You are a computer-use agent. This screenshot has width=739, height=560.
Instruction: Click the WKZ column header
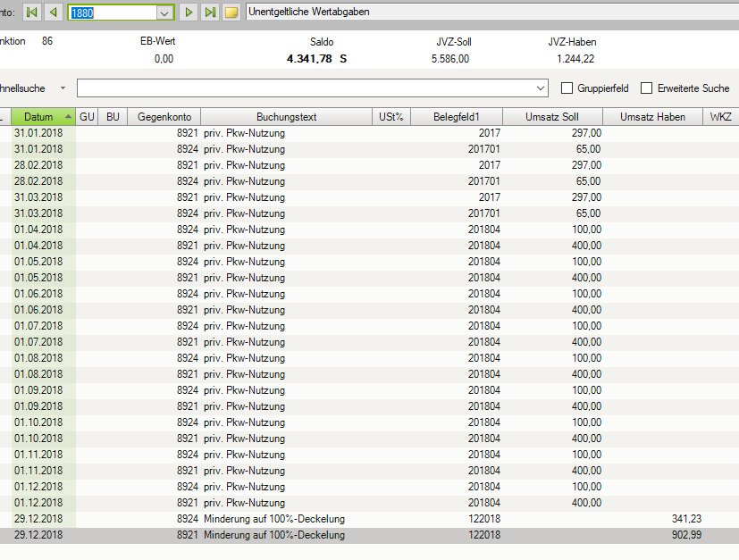click(x=720, y=117)
